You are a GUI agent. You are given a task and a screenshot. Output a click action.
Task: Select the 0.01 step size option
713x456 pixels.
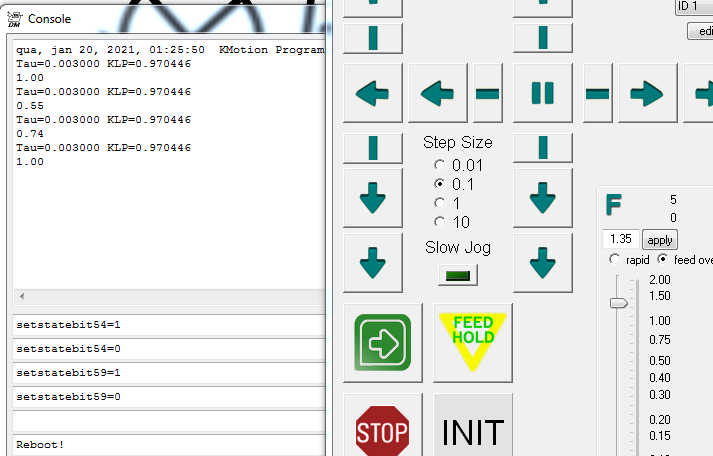pos(439,165)
